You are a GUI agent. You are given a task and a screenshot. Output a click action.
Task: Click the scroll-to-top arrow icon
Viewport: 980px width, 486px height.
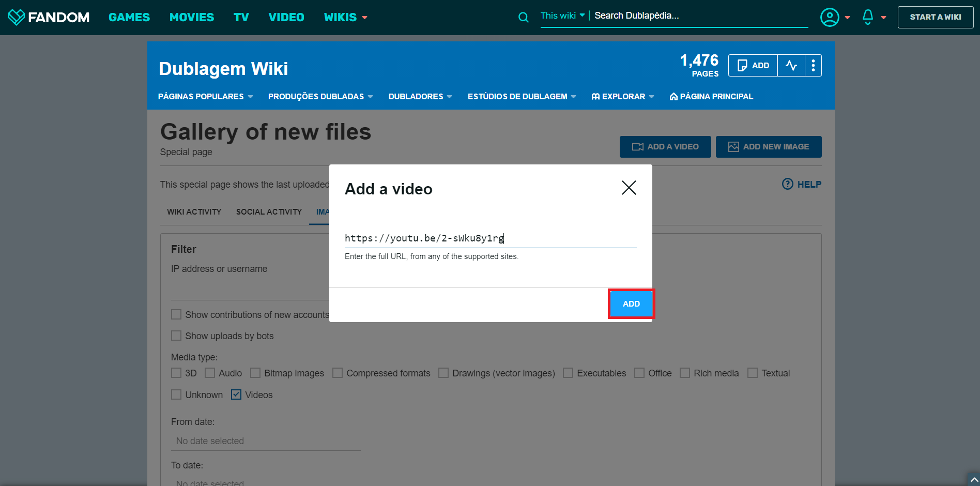tap(974, 480)
